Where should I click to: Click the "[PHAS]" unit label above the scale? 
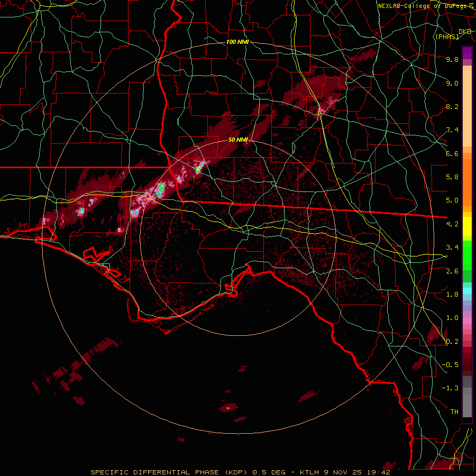(447, 36)
